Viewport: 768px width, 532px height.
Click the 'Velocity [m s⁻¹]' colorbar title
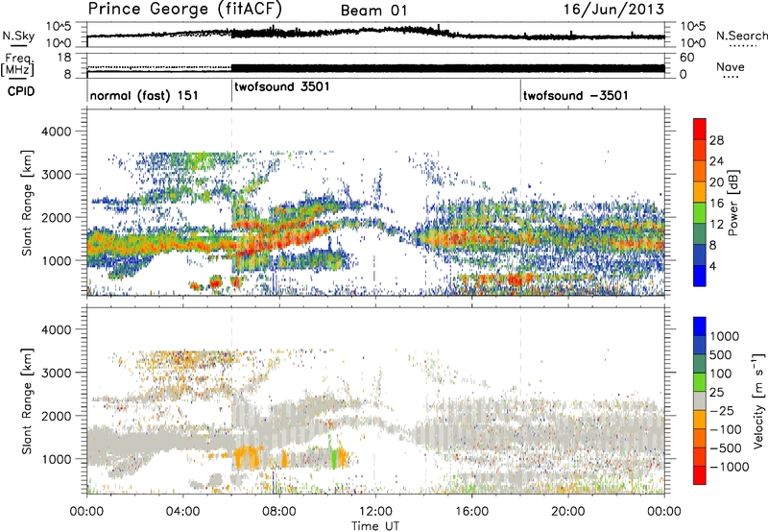click(x=758, y=400)
